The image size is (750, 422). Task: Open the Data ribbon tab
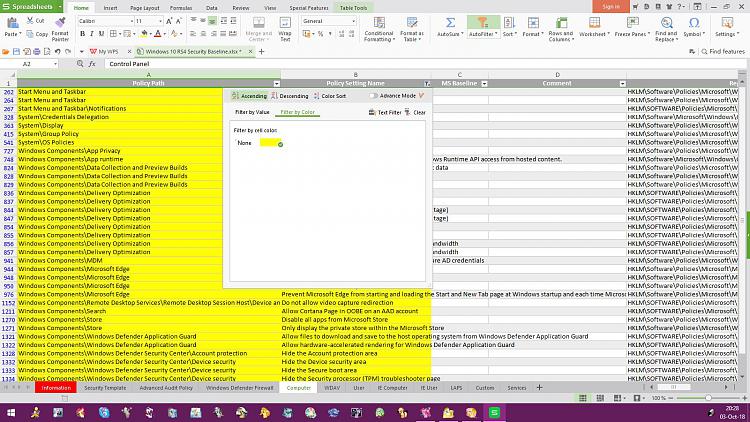[211, 8]
